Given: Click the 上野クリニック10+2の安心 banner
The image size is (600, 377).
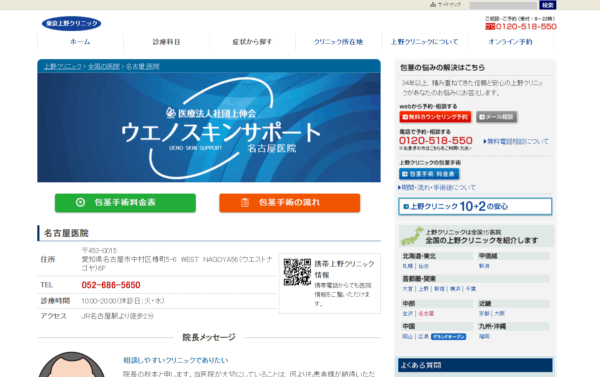Looking at the screenshot, I should tap(475, 207).
